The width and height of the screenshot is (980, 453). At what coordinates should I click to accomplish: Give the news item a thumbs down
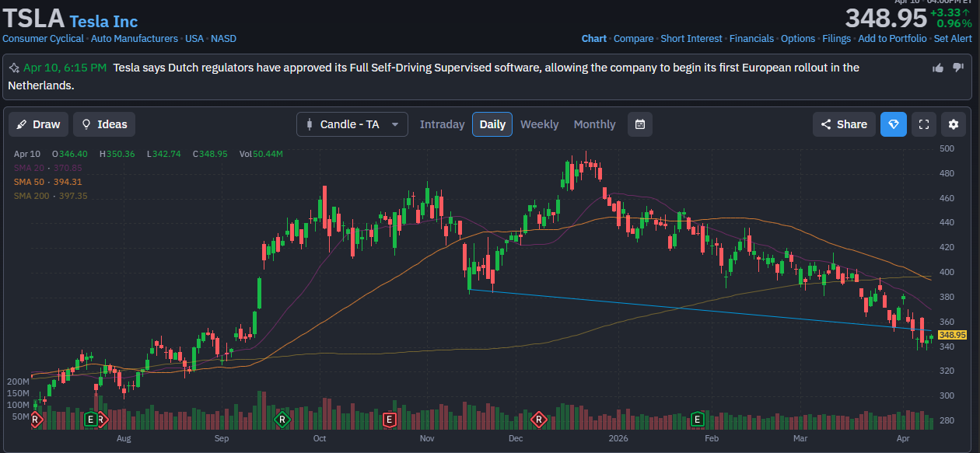coord(957,68)
